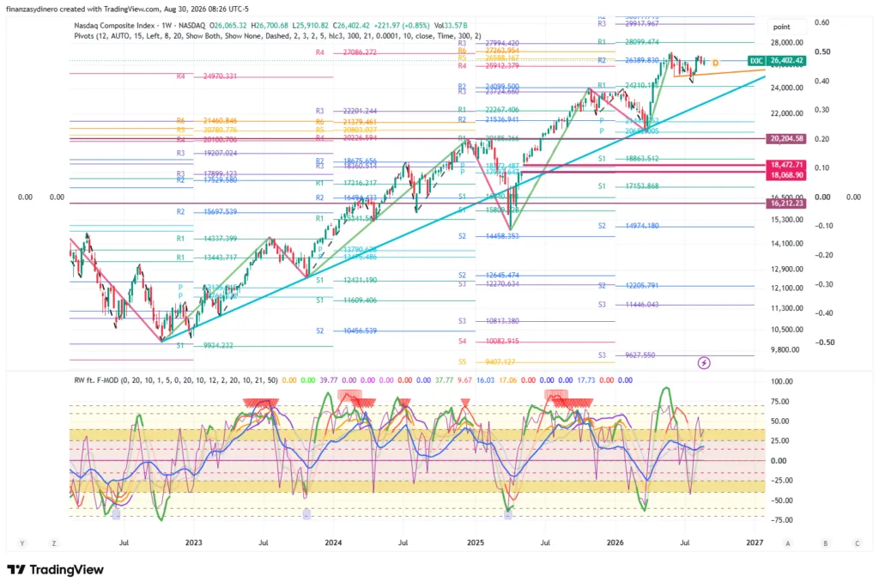Click the 2025 label on the time axis
Viewport: 879px width, 588px height.
pos(476,543)
